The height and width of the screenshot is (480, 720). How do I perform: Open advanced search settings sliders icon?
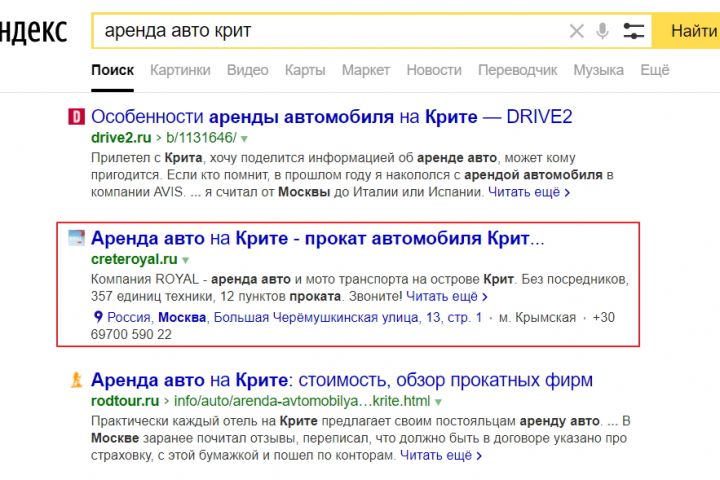pos(633,31)
